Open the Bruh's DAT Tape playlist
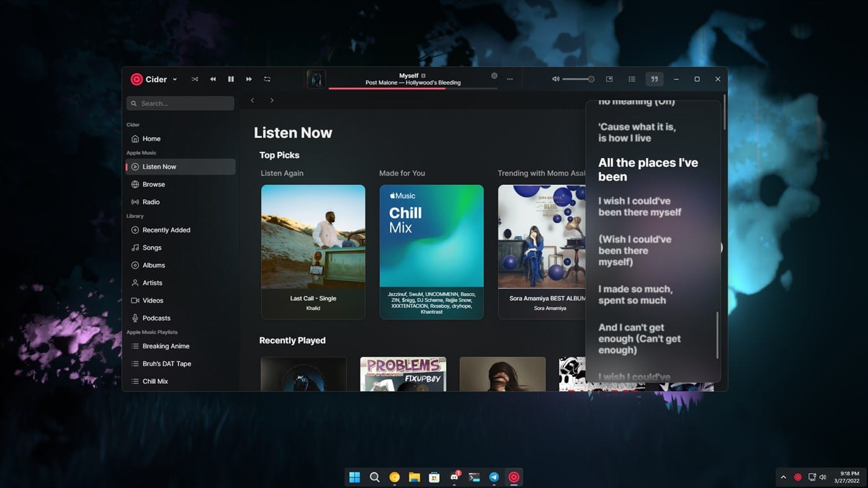 [166, 363]
